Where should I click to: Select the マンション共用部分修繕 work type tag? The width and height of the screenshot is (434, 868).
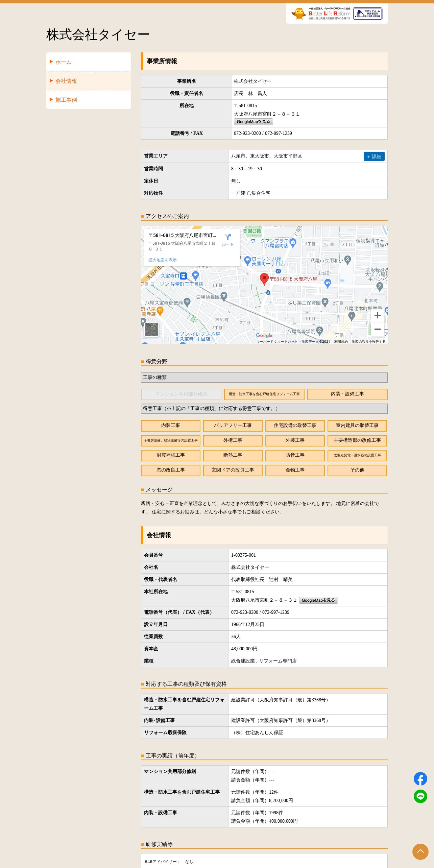pos(181,394)
